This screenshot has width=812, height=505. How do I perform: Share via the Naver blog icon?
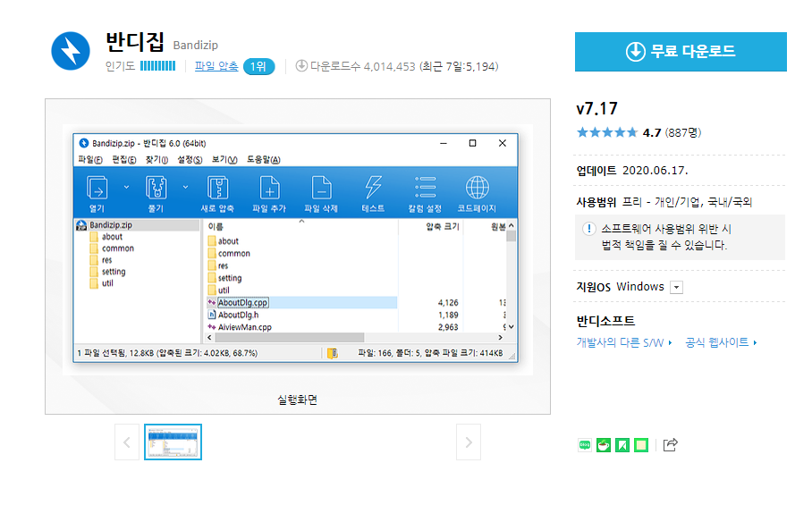[x=585, y=445]
